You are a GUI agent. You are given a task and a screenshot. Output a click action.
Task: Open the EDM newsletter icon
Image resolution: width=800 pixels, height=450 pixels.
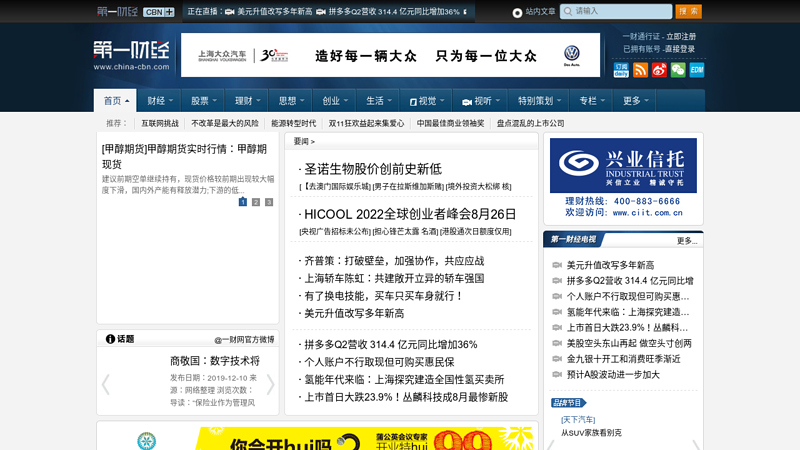(x=697, y=70)
